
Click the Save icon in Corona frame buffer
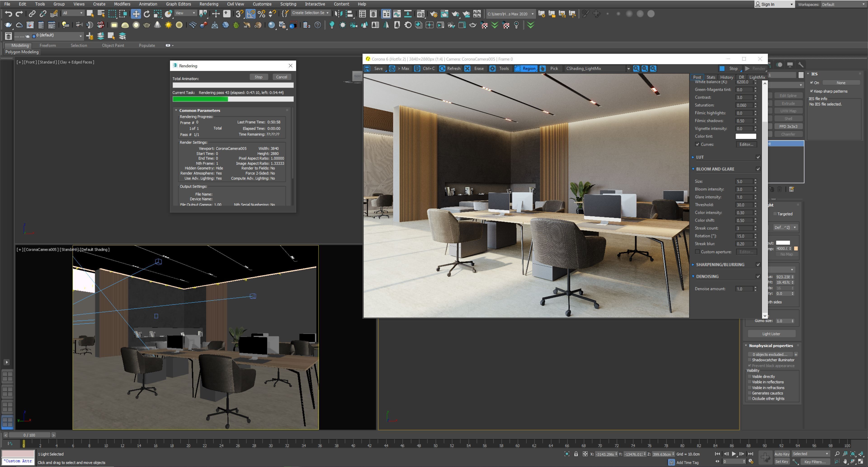(x=367, y=68)
